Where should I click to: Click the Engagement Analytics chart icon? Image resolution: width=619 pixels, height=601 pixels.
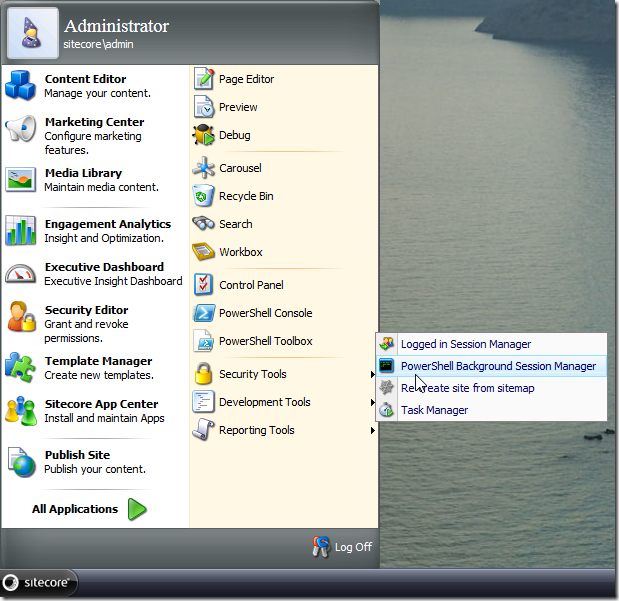click(21, 231)
